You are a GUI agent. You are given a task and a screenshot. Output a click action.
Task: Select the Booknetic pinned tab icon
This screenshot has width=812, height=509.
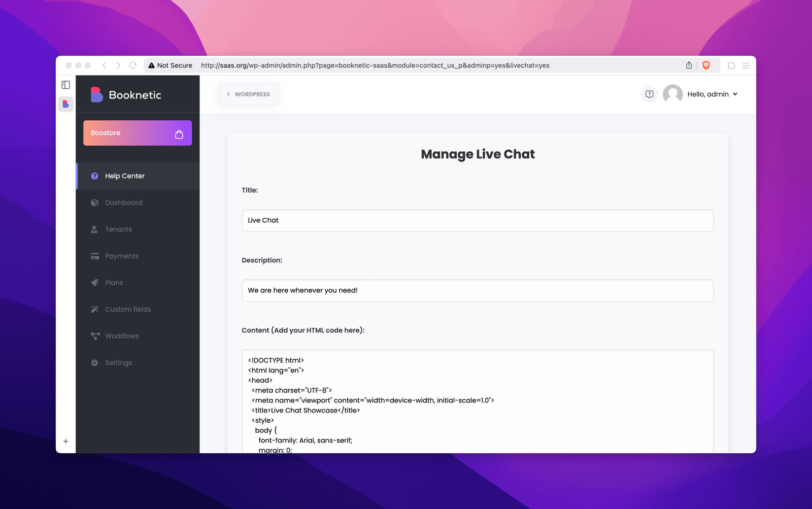[x=66, y=104]
